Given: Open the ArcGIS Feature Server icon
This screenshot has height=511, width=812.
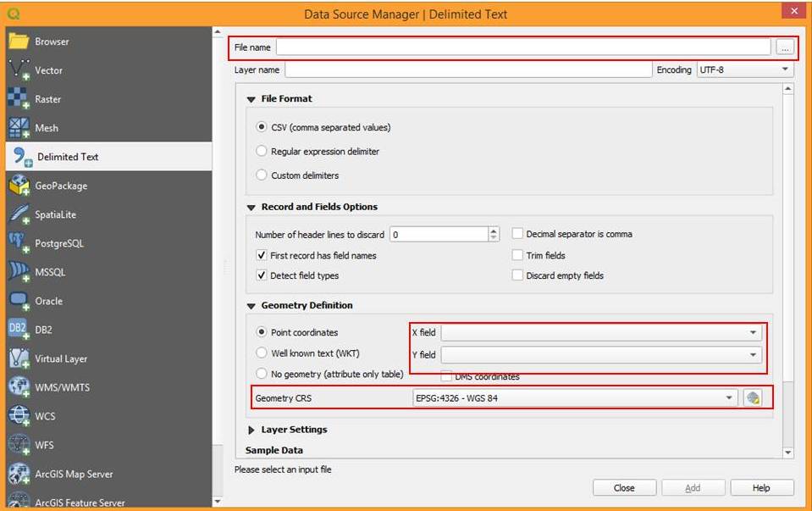Looking at the screenshot, I should 19,500.
